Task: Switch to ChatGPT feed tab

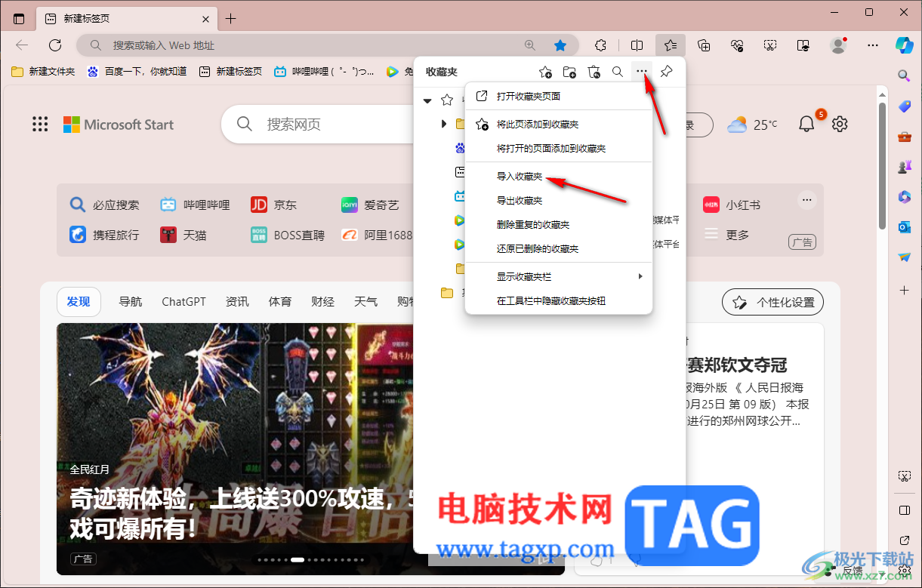Action: click(x=183, y=302)
